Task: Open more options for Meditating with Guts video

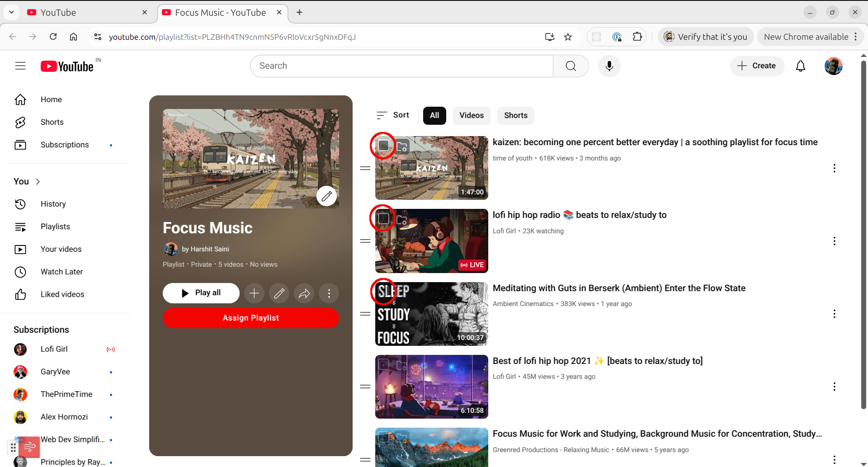Action: coord(834,314)
